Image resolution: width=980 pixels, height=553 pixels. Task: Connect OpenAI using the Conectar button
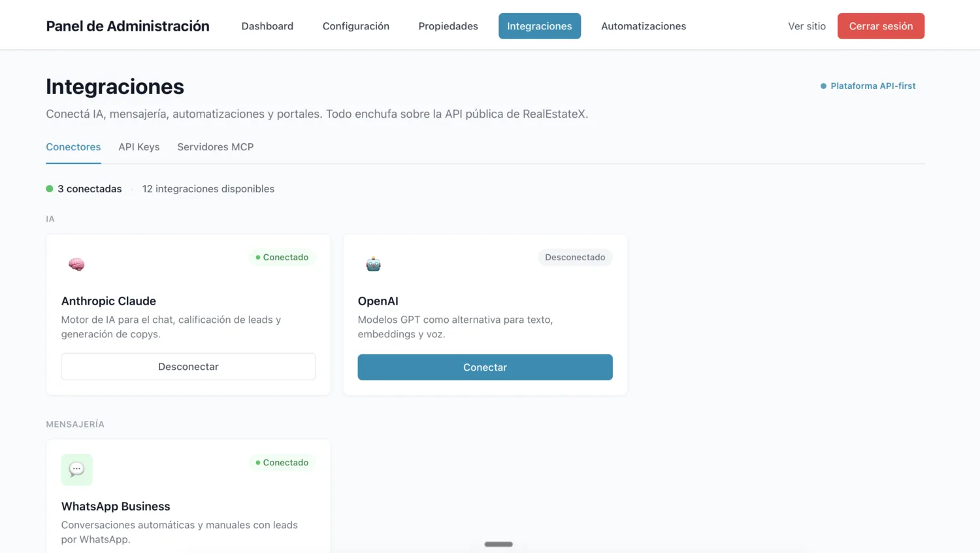tap(485, 367)
